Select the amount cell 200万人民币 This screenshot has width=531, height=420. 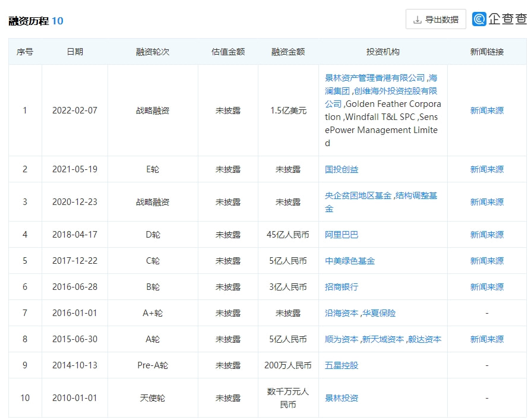coord(288,365)
